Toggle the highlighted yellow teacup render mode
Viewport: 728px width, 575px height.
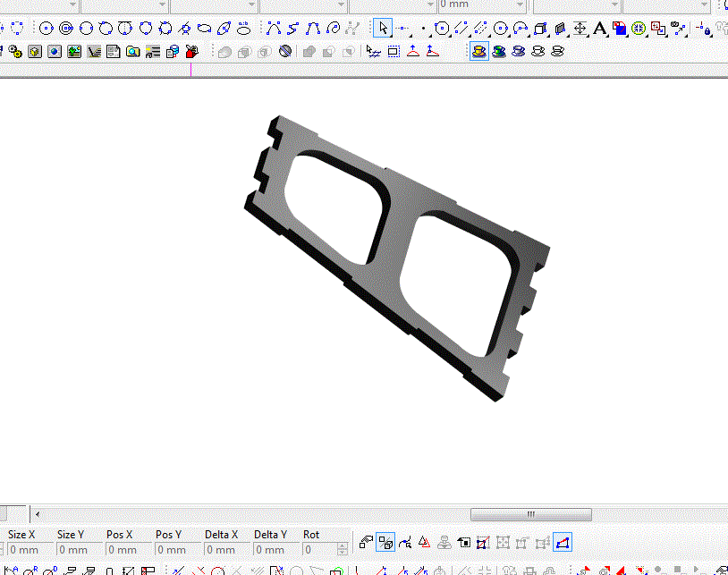tap(480, 51)
